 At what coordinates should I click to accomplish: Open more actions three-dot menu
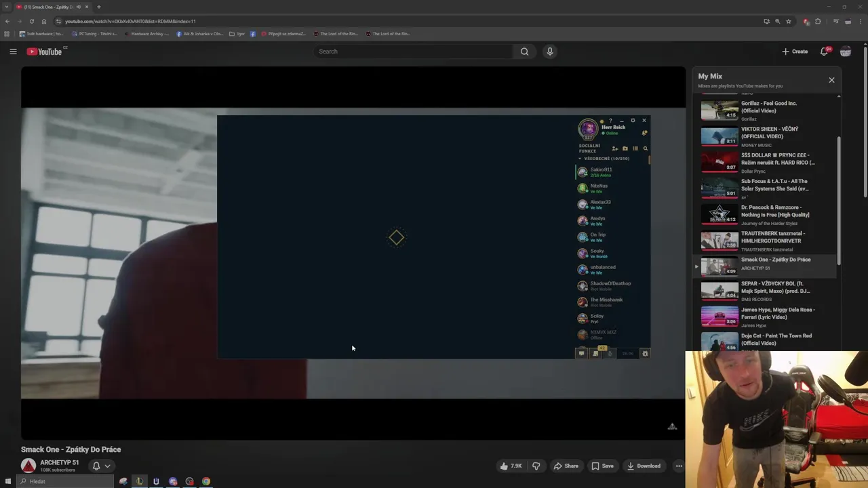pos(679,466)
